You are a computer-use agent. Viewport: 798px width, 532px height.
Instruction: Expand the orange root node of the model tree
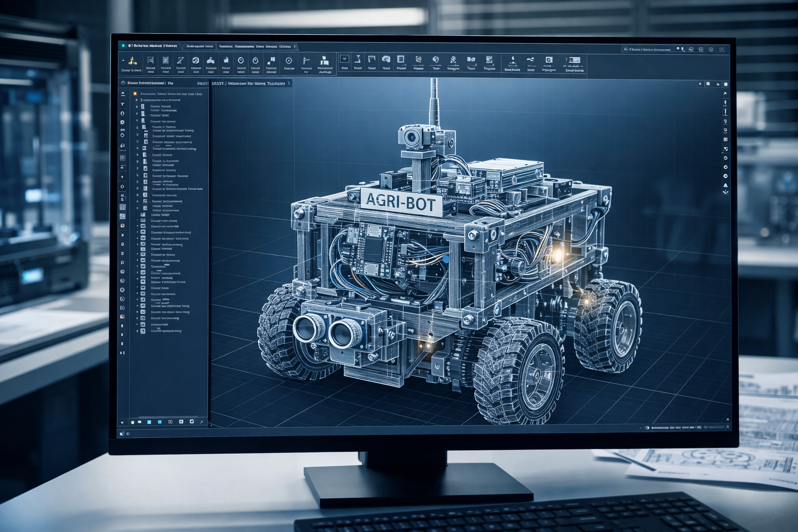135,94
